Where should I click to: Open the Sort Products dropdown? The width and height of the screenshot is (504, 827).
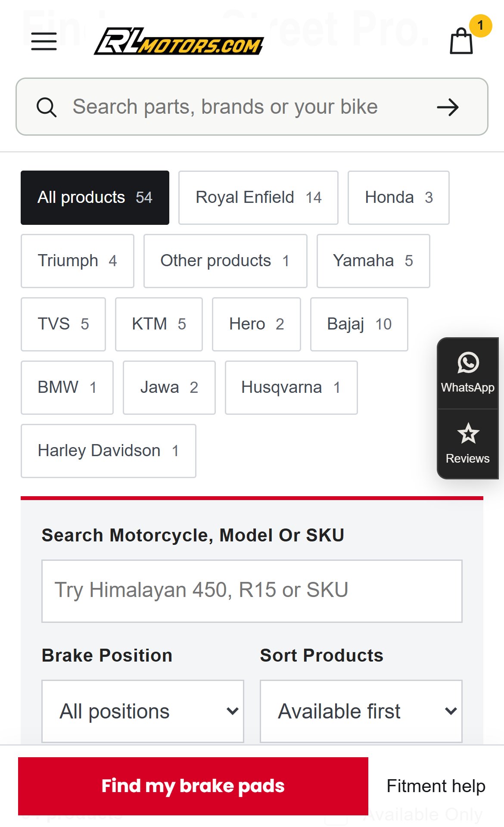[361, 711]
